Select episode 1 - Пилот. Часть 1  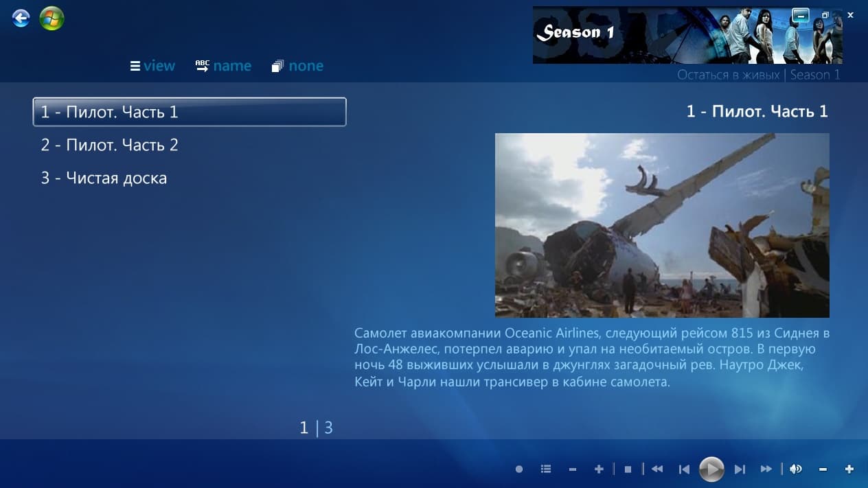[x=190, y=112]
